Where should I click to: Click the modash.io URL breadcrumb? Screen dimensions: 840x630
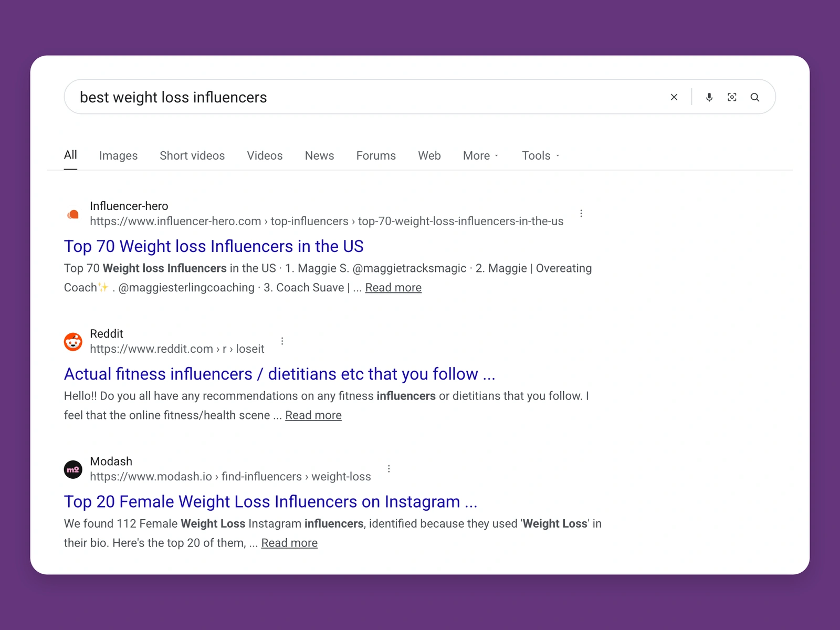point(230,476)
